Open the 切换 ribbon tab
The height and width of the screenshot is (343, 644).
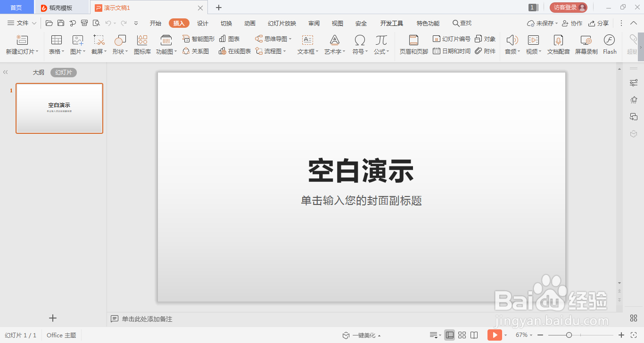(x=226, y=23)
